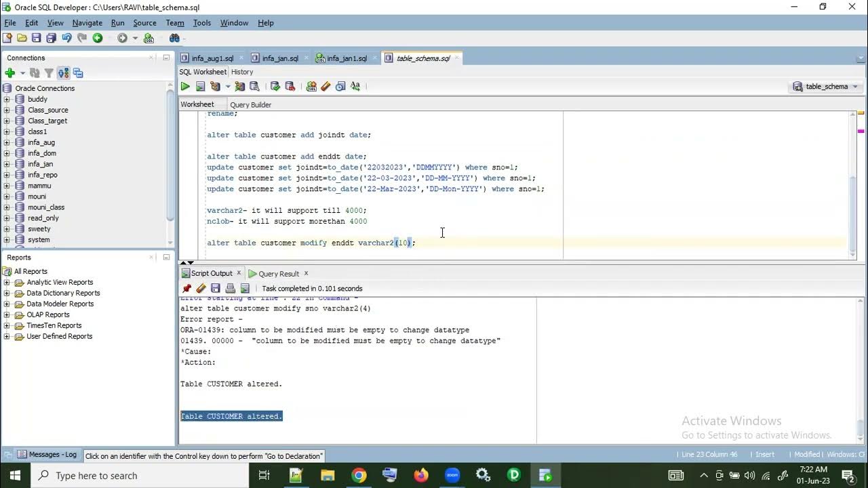The image size is (868, 488).
Task: Click the Rollback worksheet icon
Action: (290, 86)
